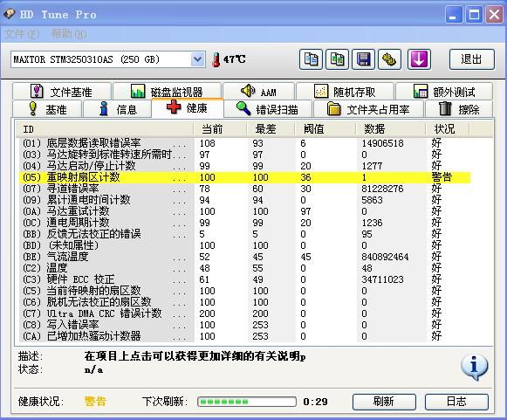Click the 日志 button
This screenshot has width=507, height=420.
click(456, 402)
